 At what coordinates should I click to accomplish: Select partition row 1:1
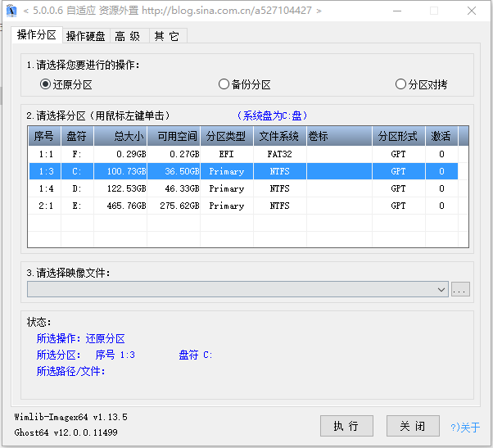243,154
